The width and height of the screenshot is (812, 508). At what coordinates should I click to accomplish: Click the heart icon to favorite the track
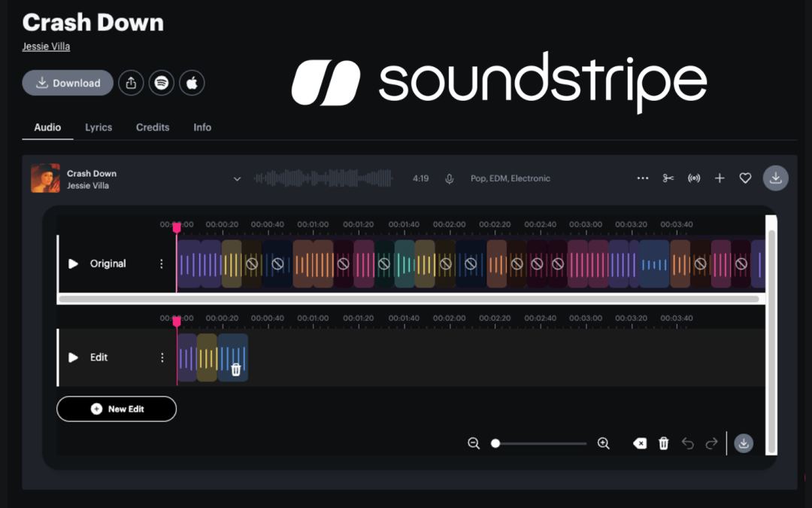tap(745, 178)
